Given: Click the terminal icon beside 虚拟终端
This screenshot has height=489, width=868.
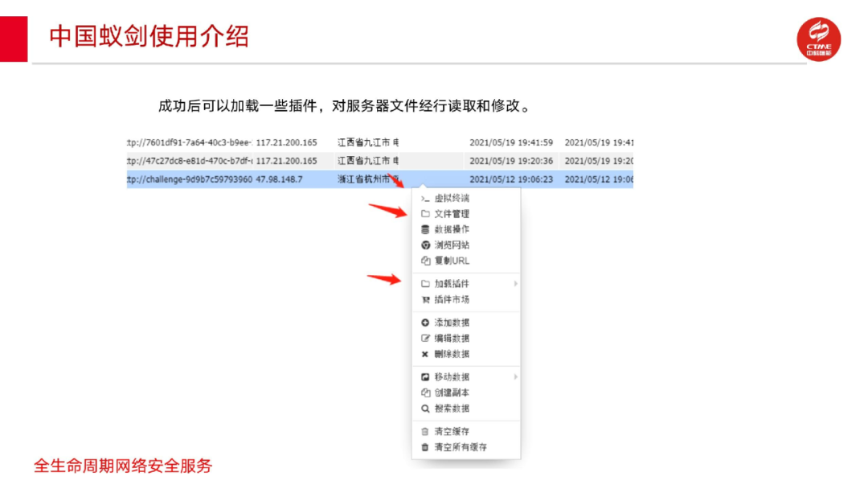Looking at the screenshot, I should 425,199.
